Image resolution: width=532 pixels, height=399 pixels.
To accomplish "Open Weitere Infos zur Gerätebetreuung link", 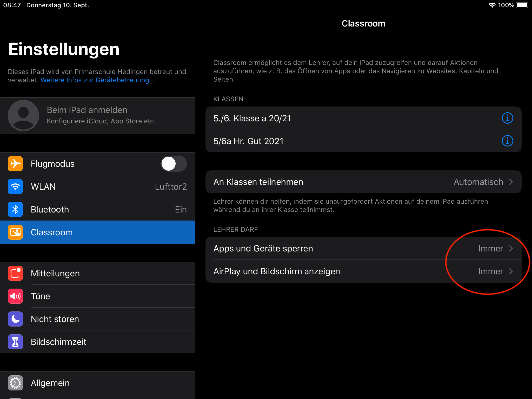I will (98, 80).
